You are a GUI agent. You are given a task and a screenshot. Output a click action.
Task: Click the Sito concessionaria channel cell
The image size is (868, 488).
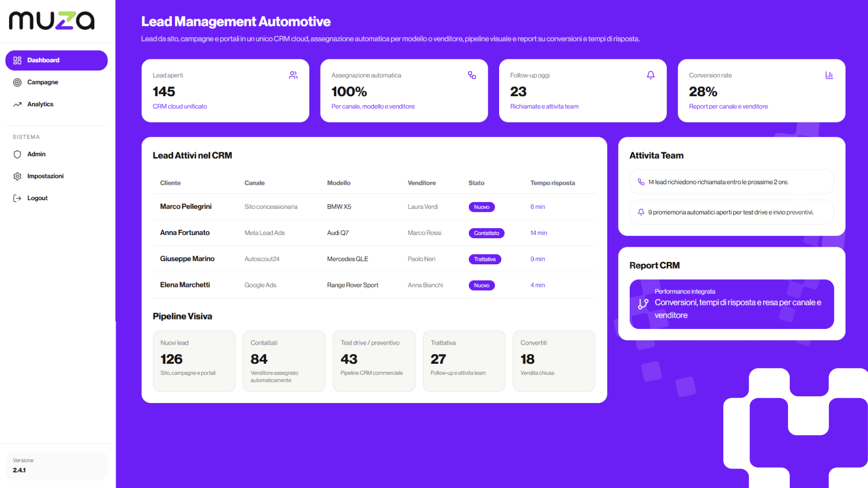pyautogui.click(x=271, y=207)
